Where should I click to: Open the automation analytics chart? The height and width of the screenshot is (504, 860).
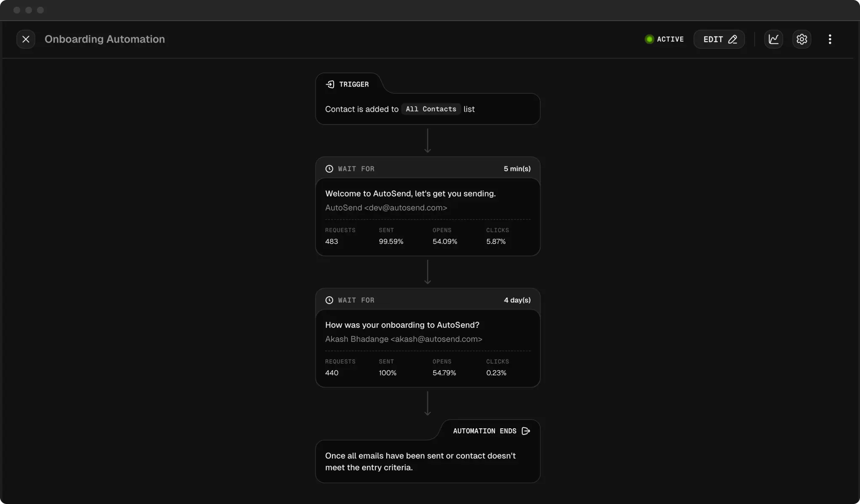tap(773, 39)
